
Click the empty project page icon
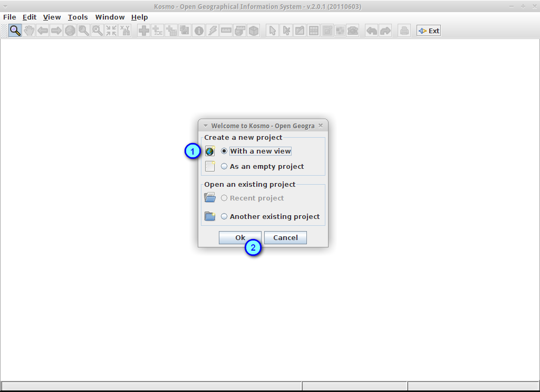210,166
